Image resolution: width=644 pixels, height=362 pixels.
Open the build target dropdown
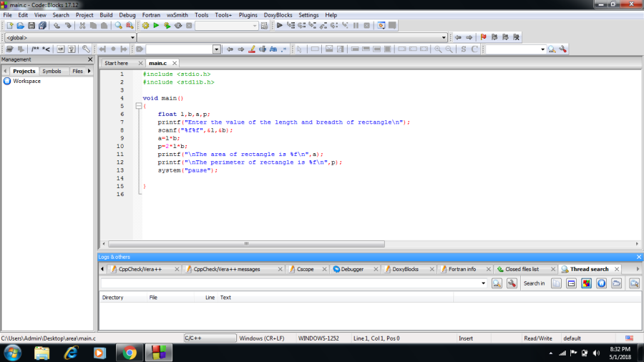pyautogui.click(x=227, y=26)
